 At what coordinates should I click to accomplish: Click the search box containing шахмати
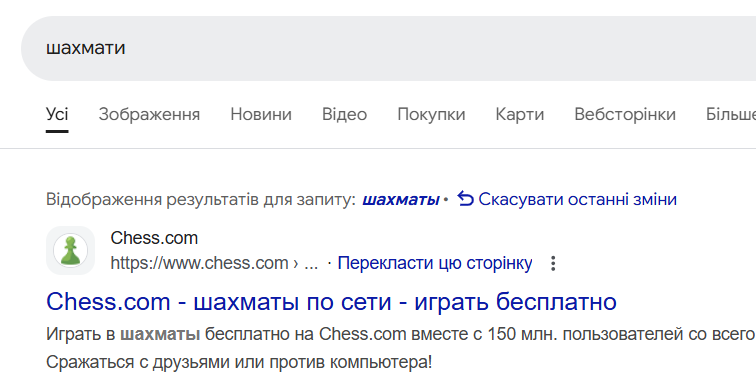pyautogui.click(x=388, y=48)
